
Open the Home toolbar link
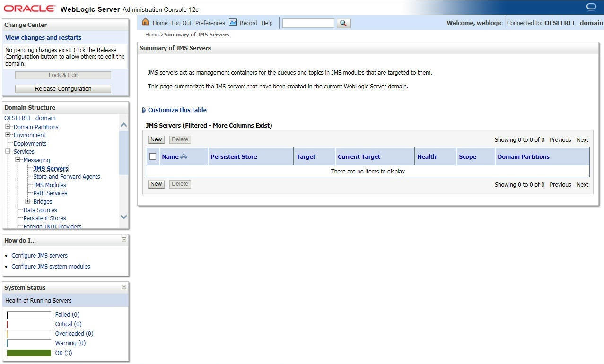coord(160,23)
